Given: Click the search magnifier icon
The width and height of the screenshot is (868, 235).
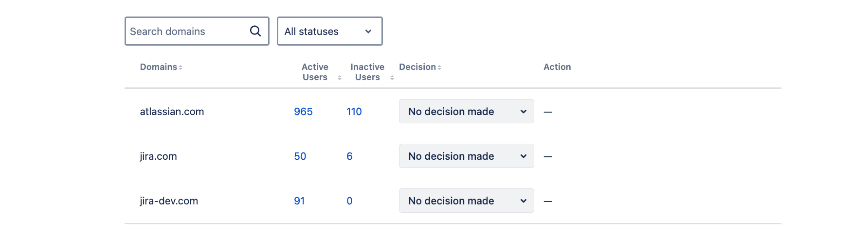Looking at the screenshot, I should (255, 31).
